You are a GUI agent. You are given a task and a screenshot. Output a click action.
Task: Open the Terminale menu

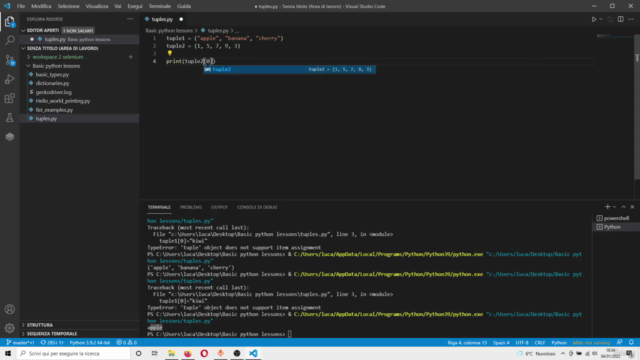[x=160, y=6]
